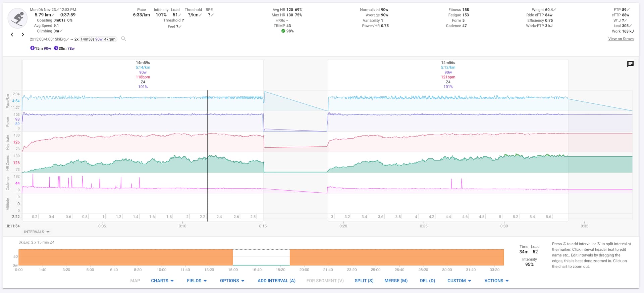Expand the INTERVALS dropdown
644x293 pixels.
point(37,232)
